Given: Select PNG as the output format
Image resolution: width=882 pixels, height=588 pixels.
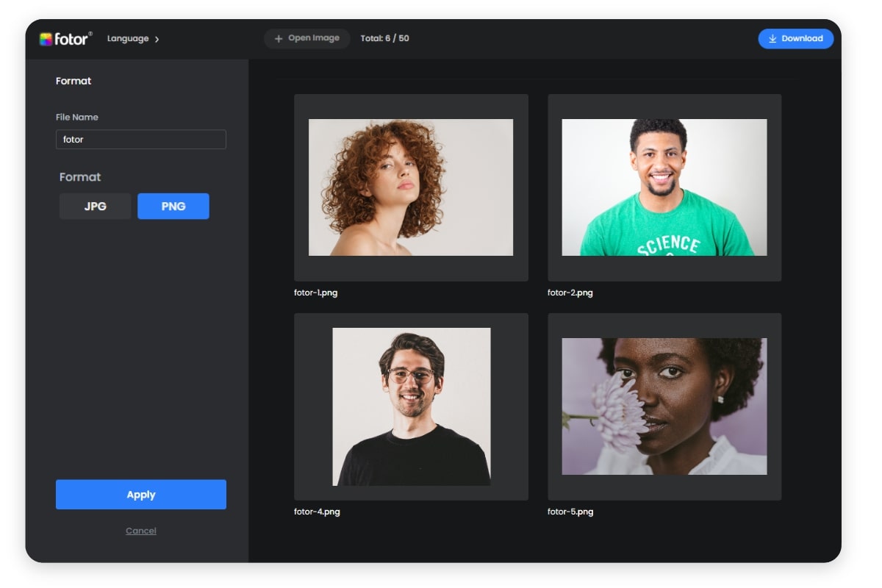Looking at the screenshot, I should tap(173, 206).
